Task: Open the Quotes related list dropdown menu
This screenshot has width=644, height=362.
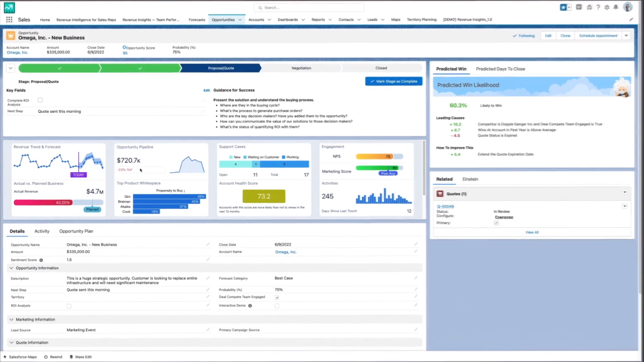Action: click(x=625, y=192)
